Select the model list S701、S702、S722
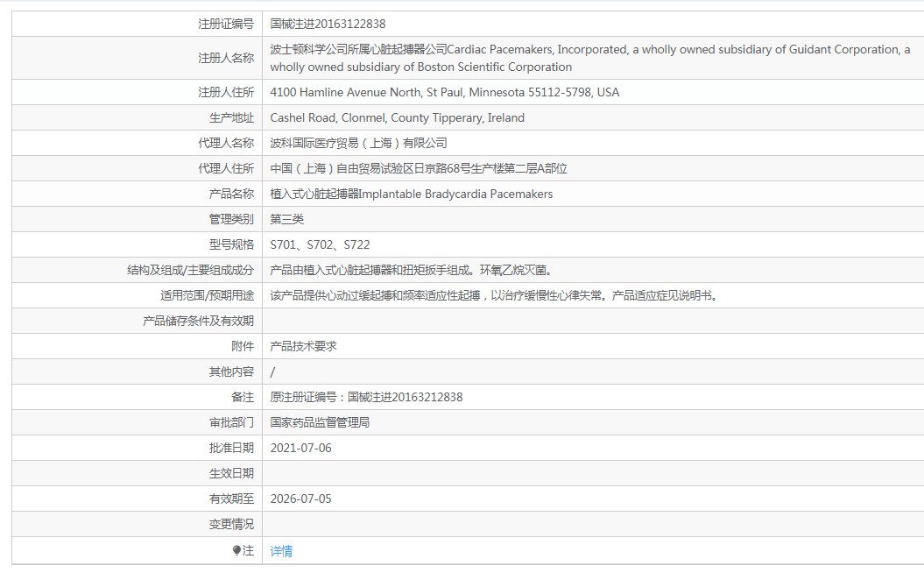Screen dimensions: 924x573 (320, 244)
